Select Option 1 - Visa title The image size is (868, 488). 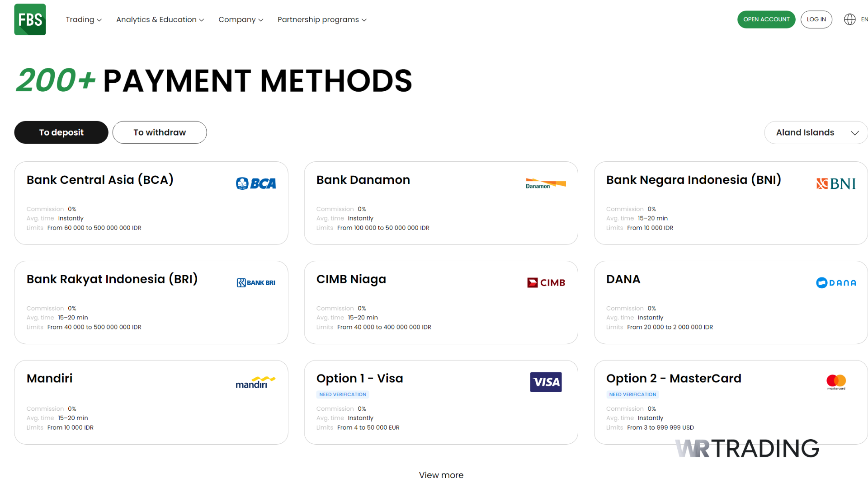pos(359,378)
